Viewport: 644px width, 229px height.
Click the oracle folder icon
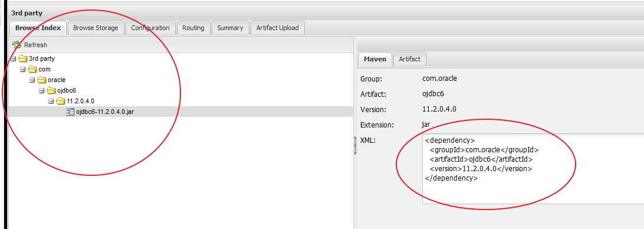coord(41,80)
